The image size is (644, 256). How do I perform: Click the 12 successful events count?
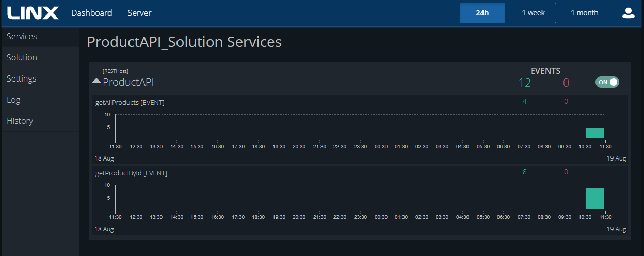pos(525,83)
